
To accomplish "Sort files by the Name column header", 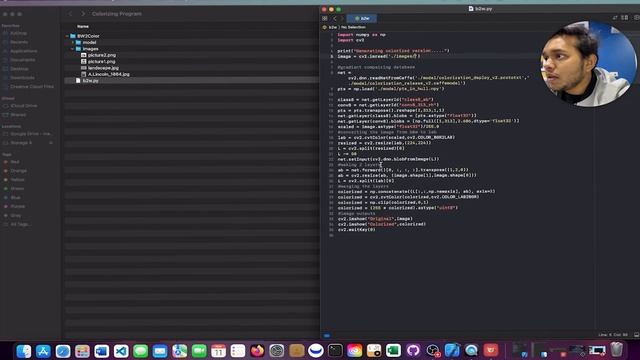I will [x=83, y=27].
